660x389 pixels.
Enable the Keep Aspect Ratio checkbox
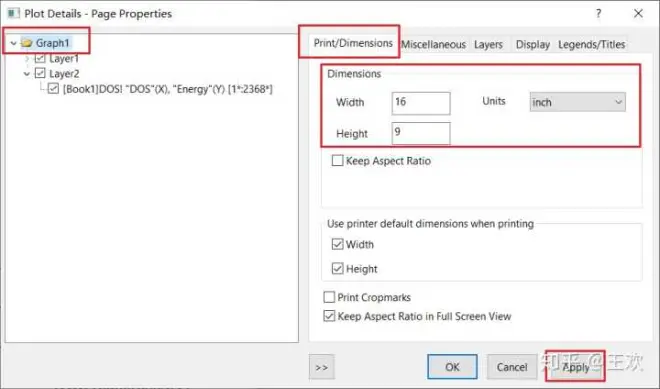(x=338, y=160)
